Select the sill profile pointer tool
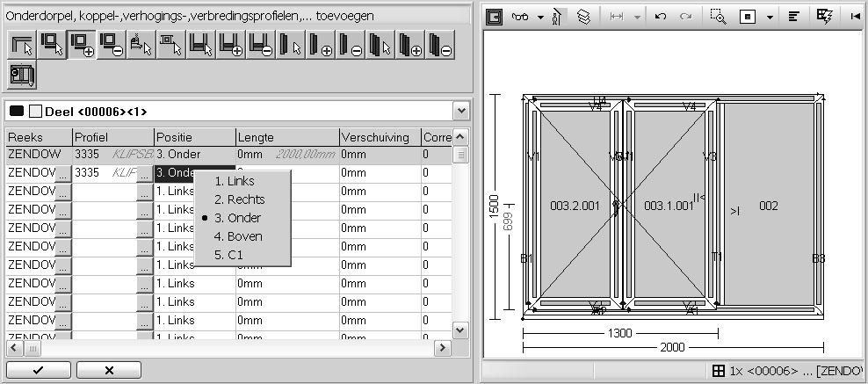Image resolution: width=868 pixels, height=384 pixels. pos(141,45)
